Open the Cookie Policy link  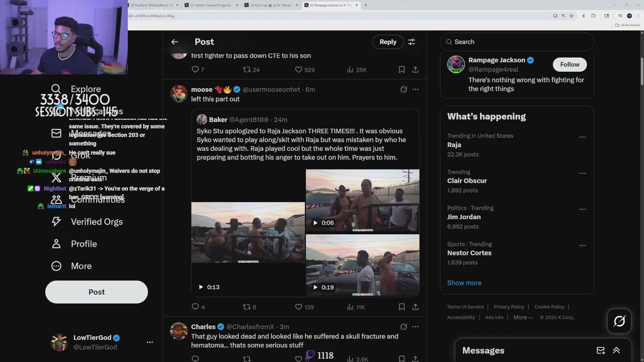point(549,307)
